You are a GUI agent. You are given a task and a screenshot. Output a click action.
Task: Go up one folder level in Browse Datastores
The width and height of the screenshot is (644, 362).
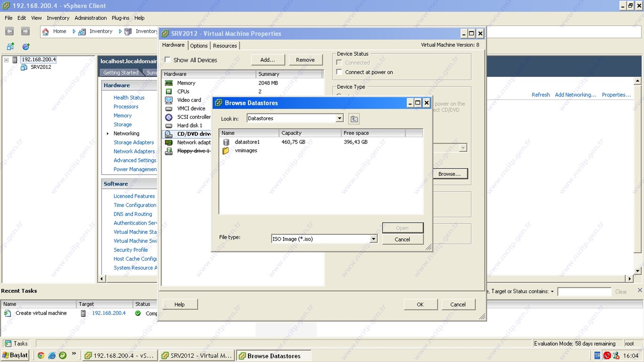pyautogui.click(x=354, y=119)
